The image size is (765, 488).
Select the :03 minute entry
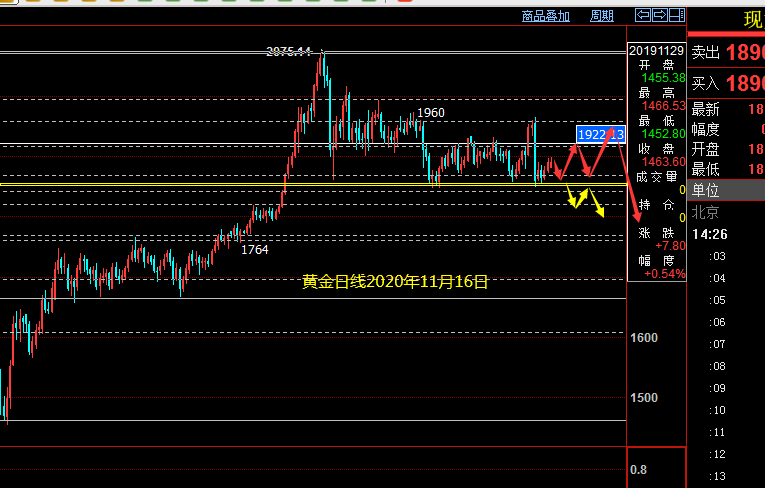tap(717, 256)
